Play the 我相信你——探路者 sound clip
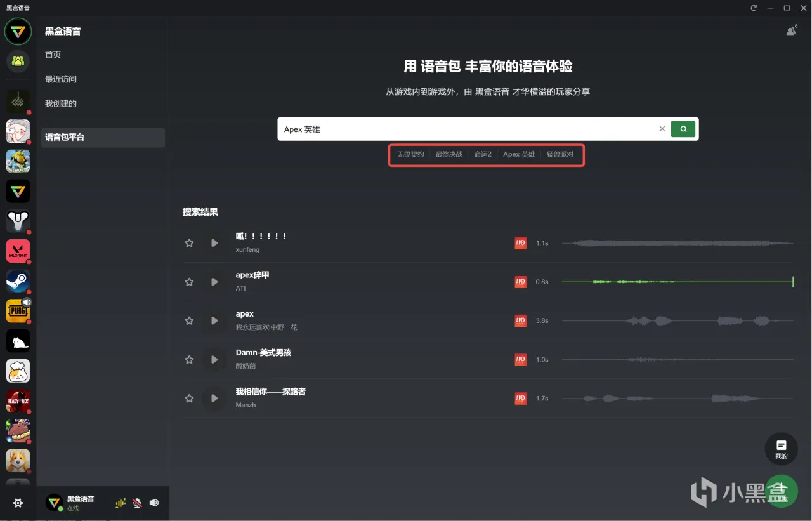 point(214,399)
